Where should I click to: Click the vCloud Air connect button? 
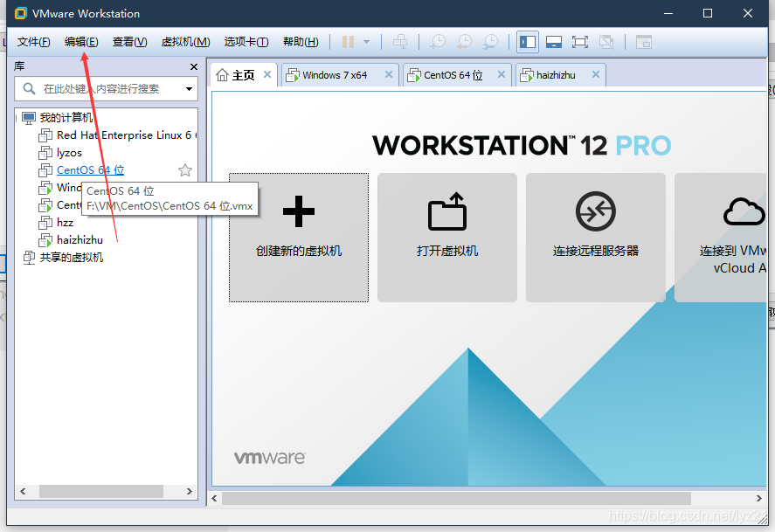point(721,237)
